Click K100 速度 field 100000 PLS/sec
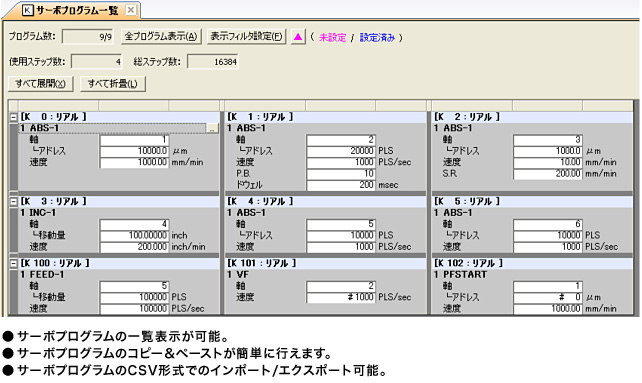 [x=134, y=309]
